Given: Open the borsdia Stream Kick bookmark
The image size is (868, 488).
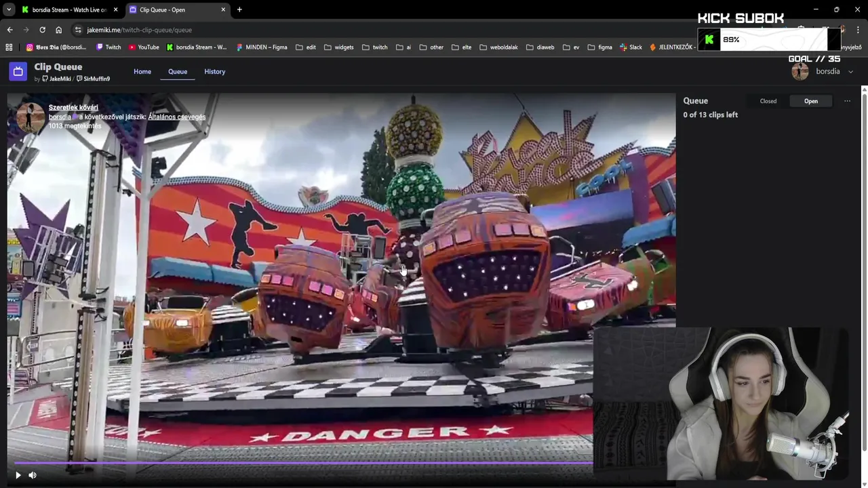Looking at the screenshot, I should [x=197, y=47].
